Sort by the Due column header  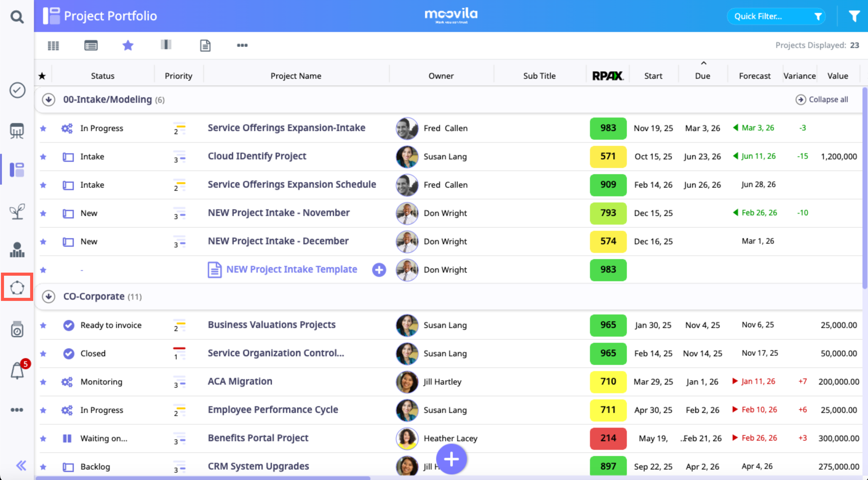tap(703, 76)
